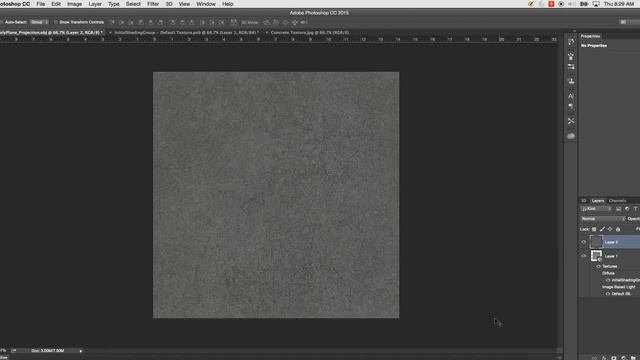This screenshot has height=360, width=640.
Task: Hide Layer 2 with eye icon
Action: [584, 242]
